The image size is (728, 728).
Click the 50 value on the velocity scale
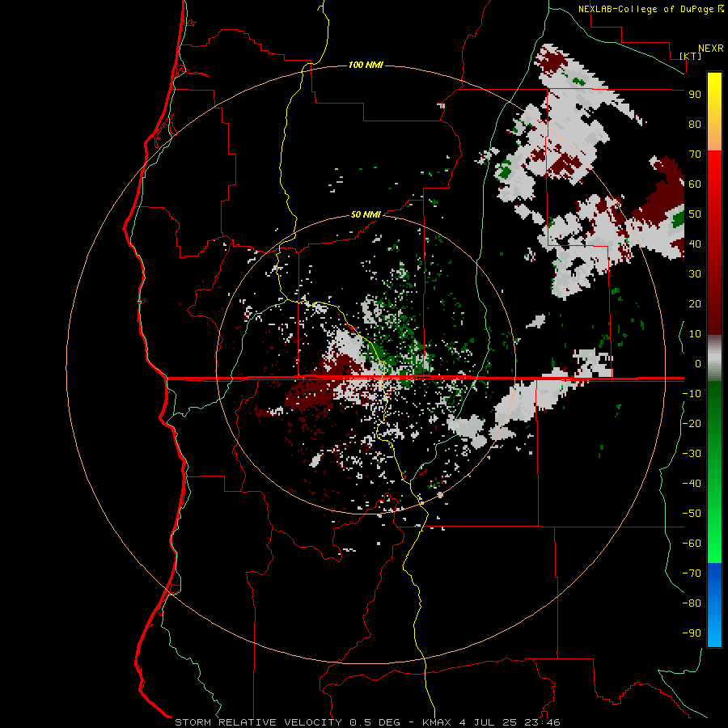coord(695,214)
